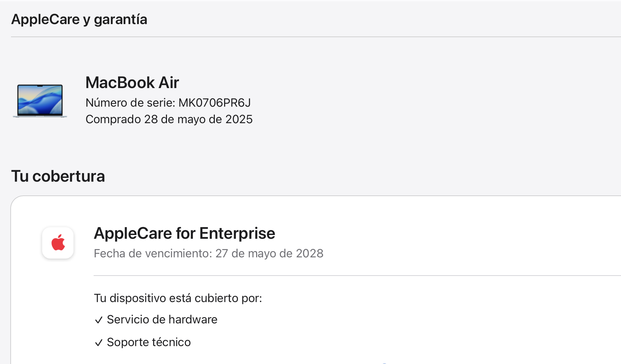Click the word Enterprise in the plan title

point(237,233)
